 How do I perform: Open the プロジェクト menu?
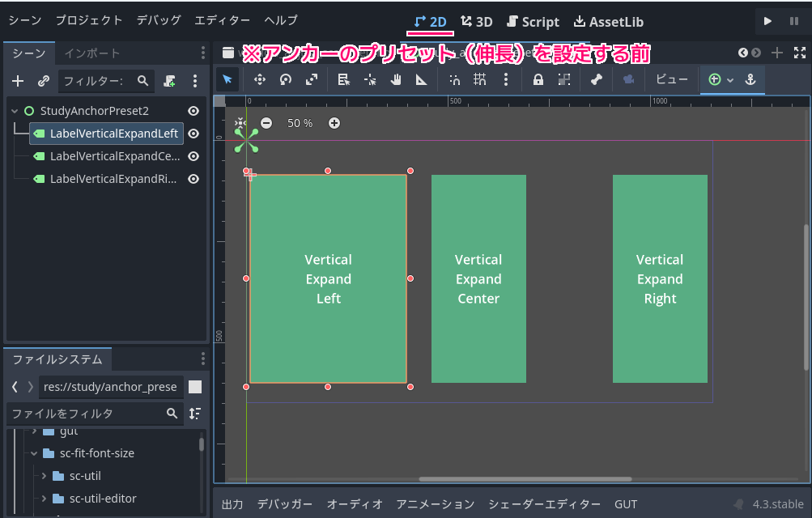pos(89,21)
